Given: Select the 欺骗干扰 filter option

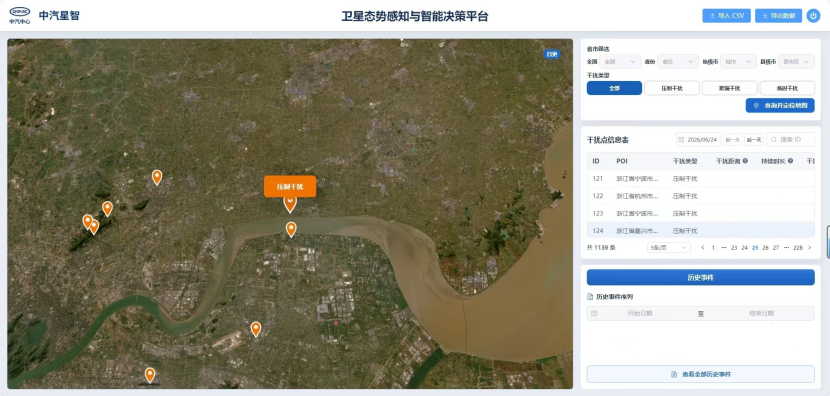Looking at the screenshot, I should pos(729,88).
